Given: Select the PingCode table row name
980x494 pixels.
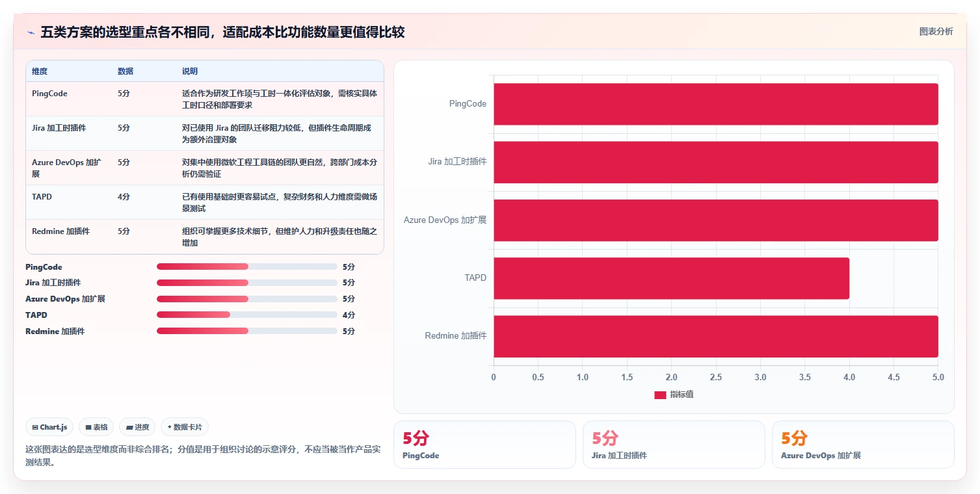Looking at the screenshot, I should [x=49, y=94].
